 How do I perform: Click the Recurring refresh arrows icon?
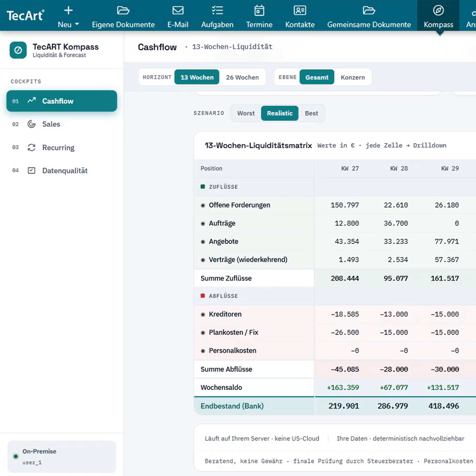[32, 147]
